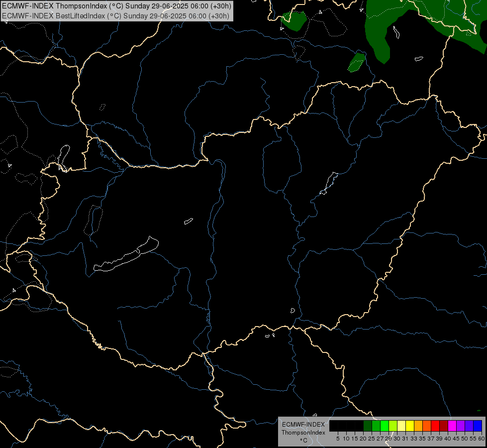This screenshot has height=448, width=487.
Task: Click the dark orange 35–37 legend swatch
Action: pos(427,426)
